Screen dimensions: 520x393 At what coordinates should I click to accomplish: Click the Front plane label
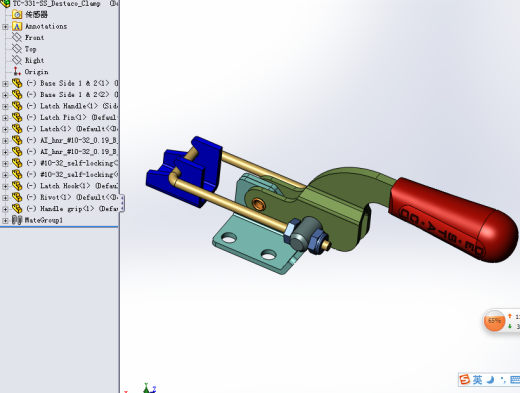point(34,37)
